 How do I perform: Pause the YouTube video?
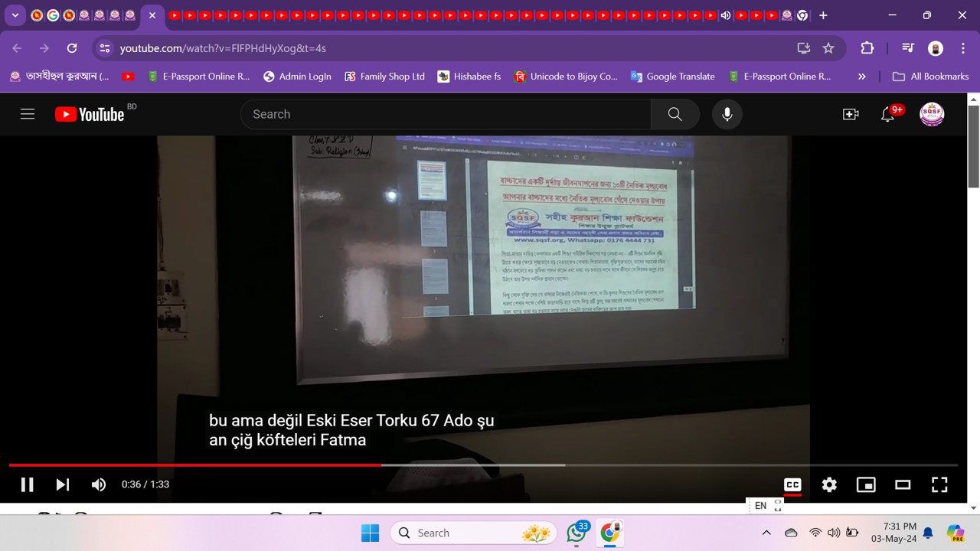[27, 484]
